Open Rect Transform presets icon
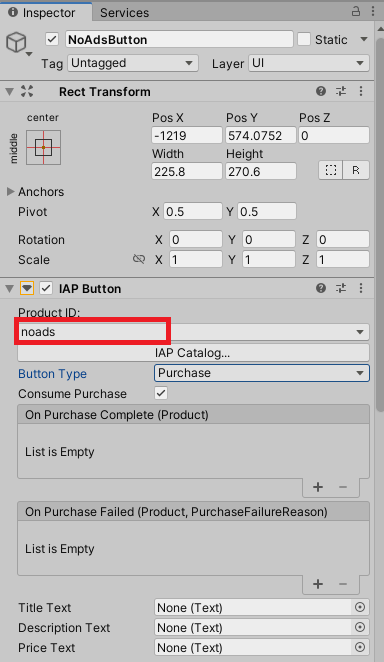Image resolution: width=384 pixels, height=662 pixels. coord(341,91)
